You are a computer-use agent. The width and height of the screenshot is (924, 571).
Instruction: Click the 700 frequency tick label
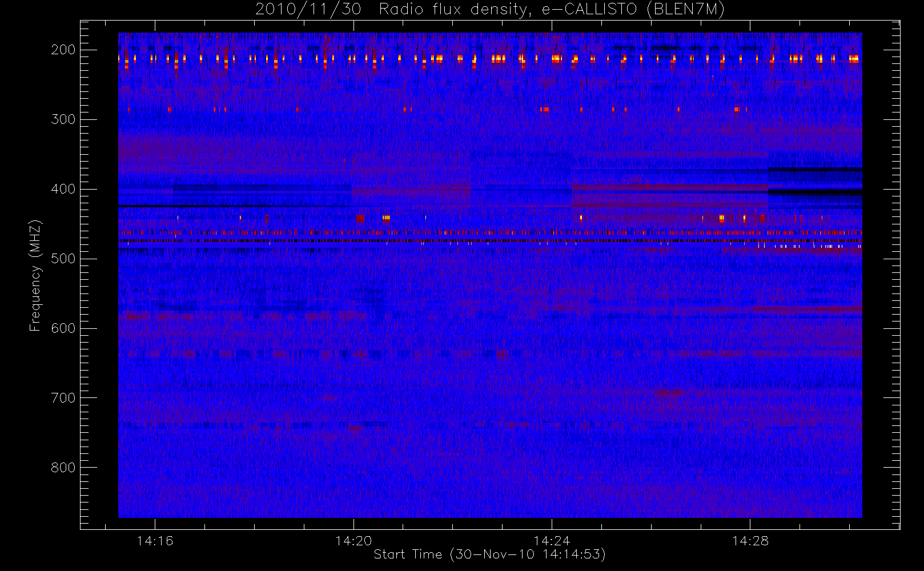pos(63,398)
